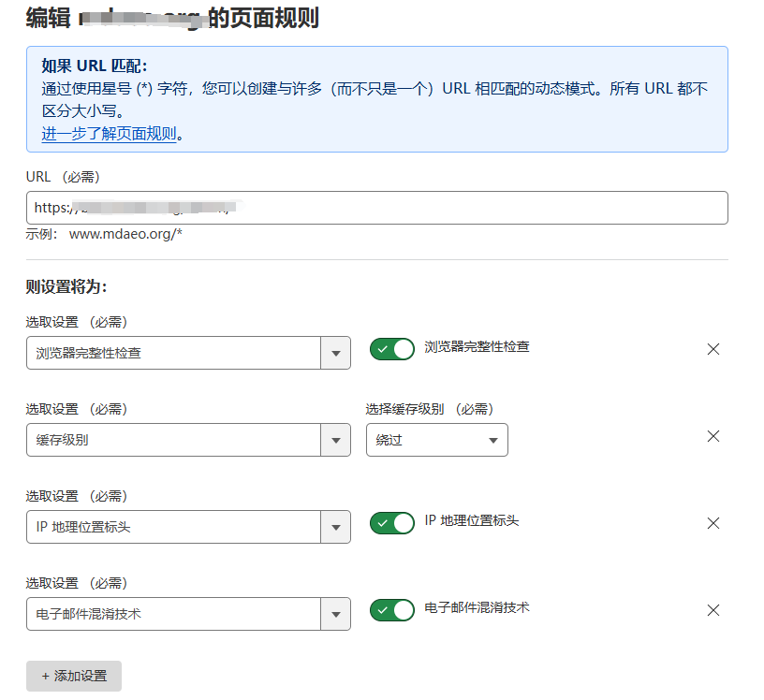Expand the 缓存级别 setting combo box
Image resolution: width=764 pixels, height=700 pixels.
[x=173, y=440]
